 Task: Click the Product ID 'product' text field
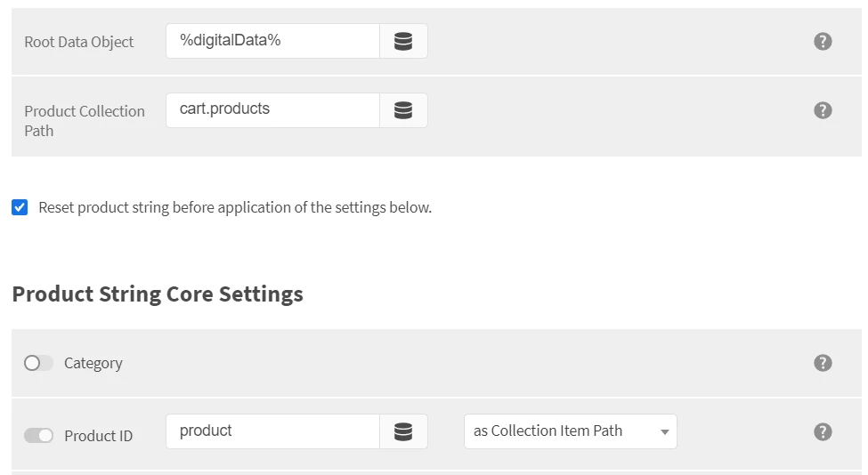click(x=272, y=431)
